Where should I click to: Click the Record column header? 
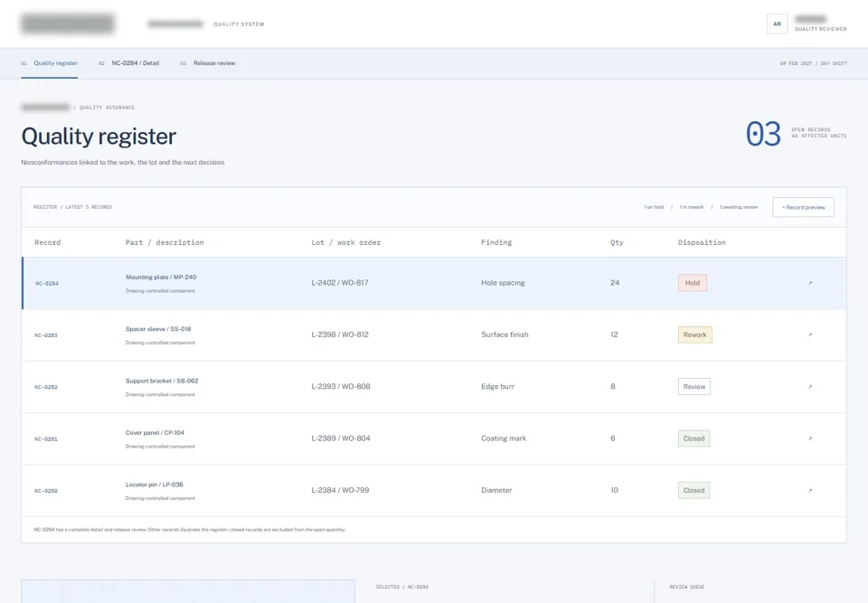48,242
